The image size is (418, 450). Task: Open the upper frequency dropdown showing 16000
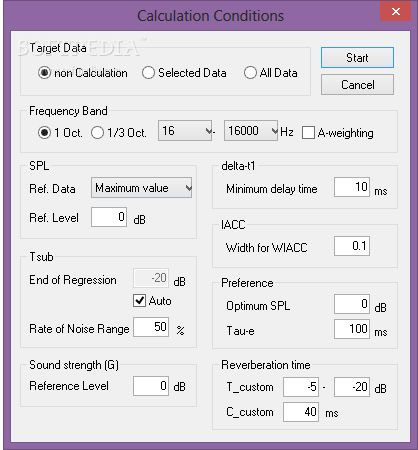point(251,131)
